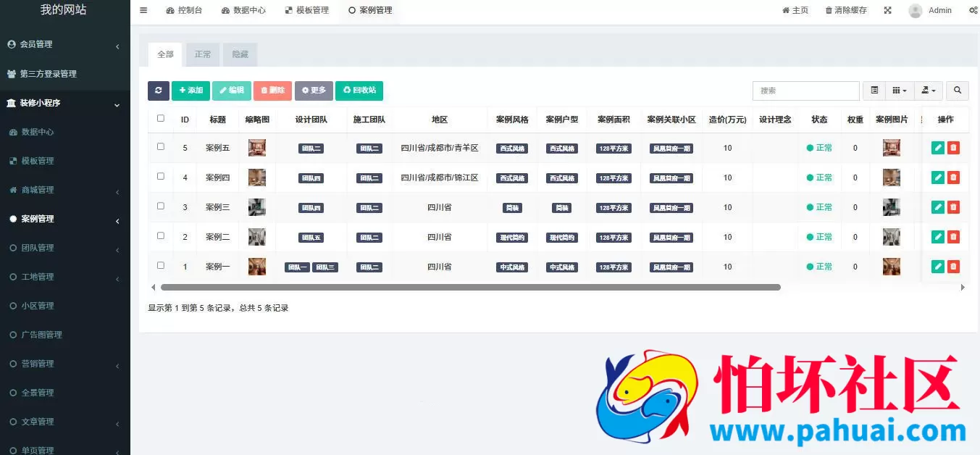Switch to the 隐藏 tab
Screen dimensions: 980x455
pyautogui.click(x=240, y=54)
